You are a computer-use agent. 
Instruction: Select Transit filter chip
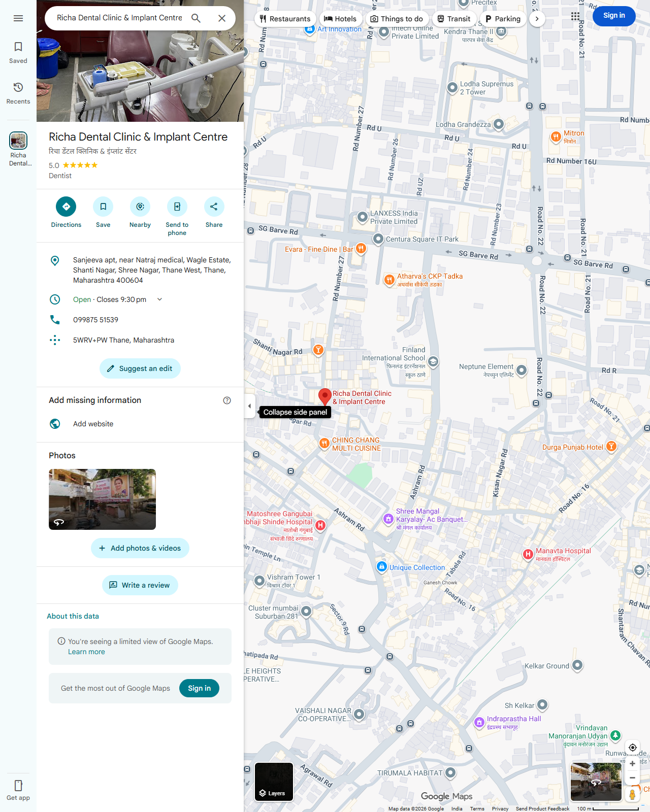(454, 19)
